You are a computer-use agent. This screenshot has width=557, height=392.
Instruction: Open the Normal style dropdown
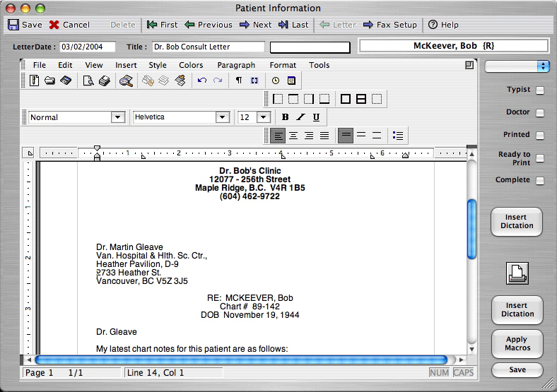[117, 117]
